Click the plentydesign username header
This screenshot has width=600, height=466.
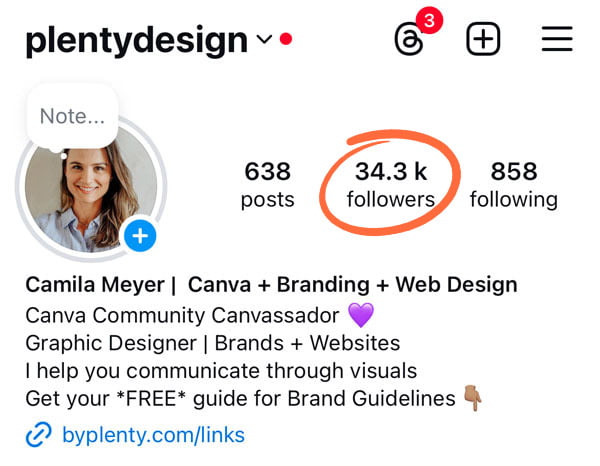click(x=137, y=40)
